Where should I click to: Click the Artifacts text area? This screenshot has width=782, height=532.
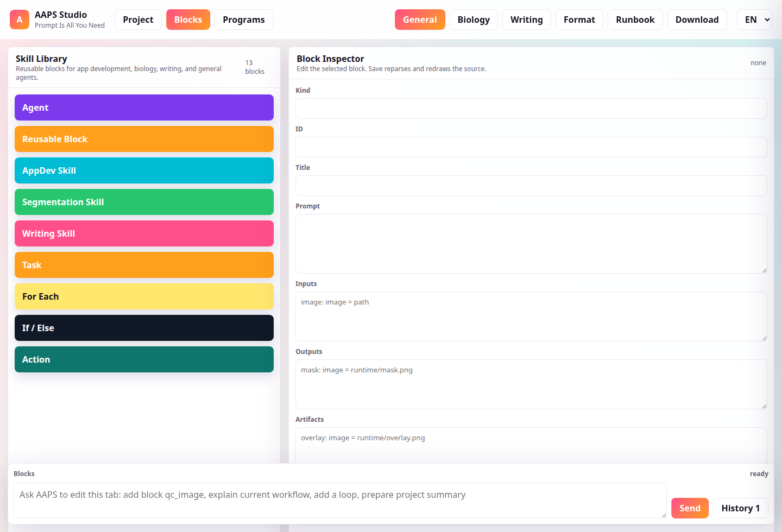531,446
